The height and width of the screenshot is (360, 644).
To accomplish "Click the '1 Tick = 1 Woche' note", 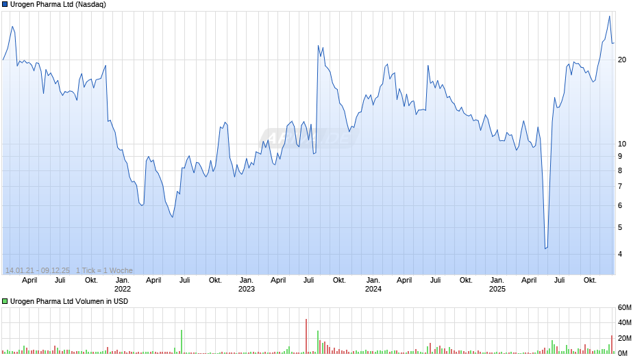I will click(104, 270).
